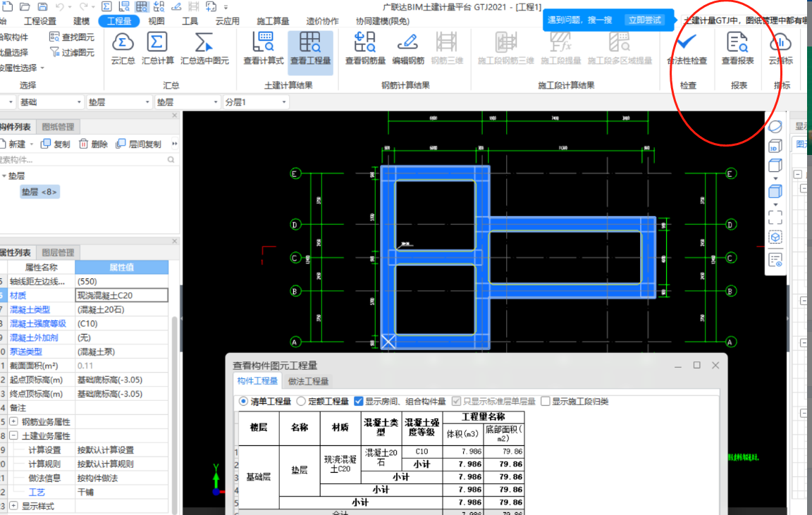Viewport: 812px width, 515px height.
Task: Open the 云应用 ribbon tab
Action: coord(228,21)
